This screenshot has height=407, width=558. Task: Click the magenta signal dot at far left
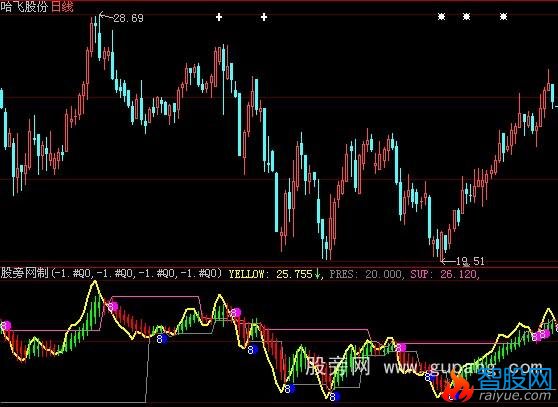(6, 325)
